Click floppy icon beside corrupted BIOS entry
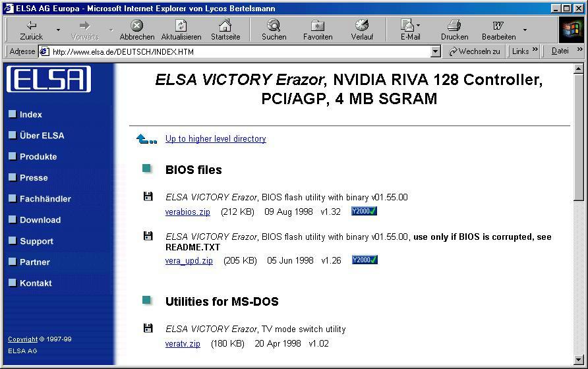 148,235
